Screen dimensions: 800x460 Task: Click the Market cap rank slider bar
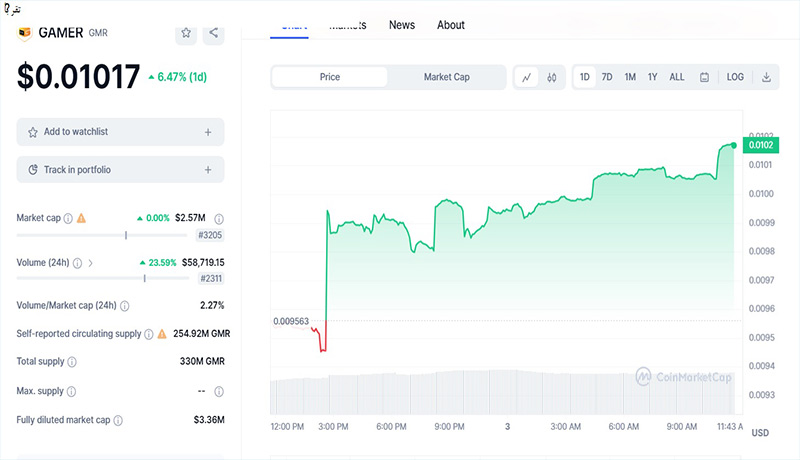(x=102, y=235)
